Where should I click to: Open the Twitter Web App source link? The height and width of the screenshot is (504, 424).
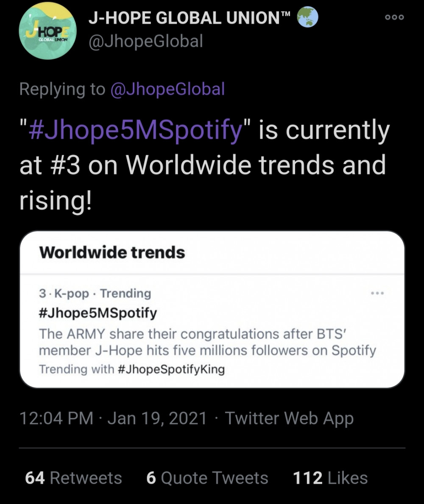(x=289, y=418)
